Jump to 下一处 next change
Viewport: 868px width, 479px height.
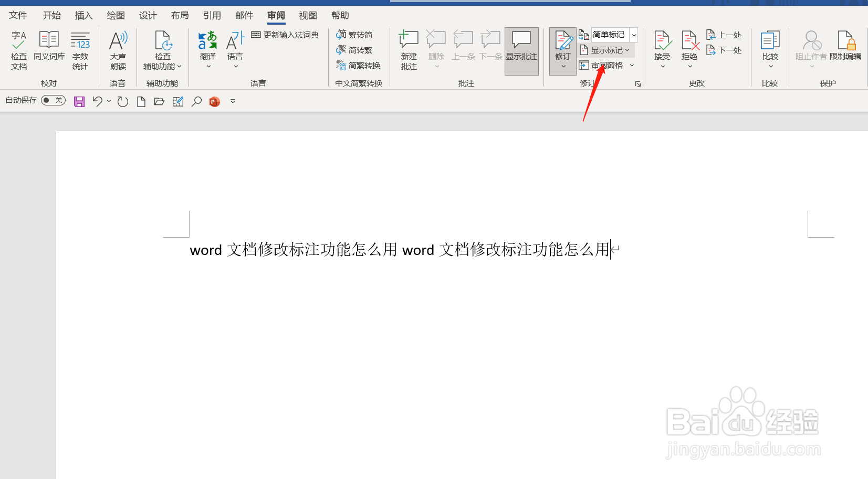pos(724,50)
